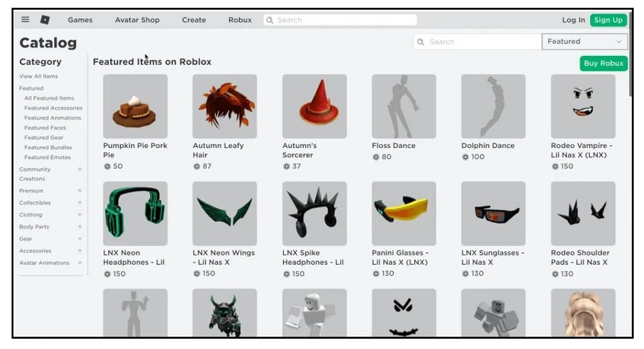Screen dimensions: 644x349
Task: Click the Pumpkin Pie Pork Pie title
Action: [135, 150]
